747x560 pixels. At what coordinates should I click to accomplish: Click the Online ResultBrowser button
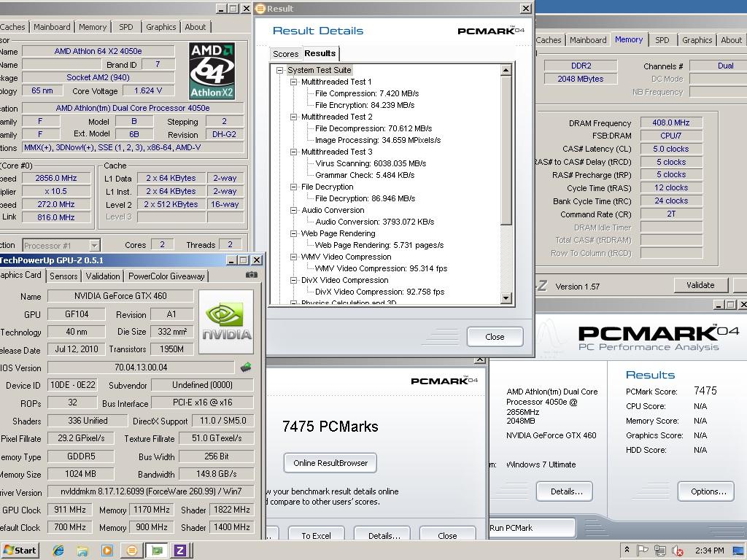(x=330, y=463)
